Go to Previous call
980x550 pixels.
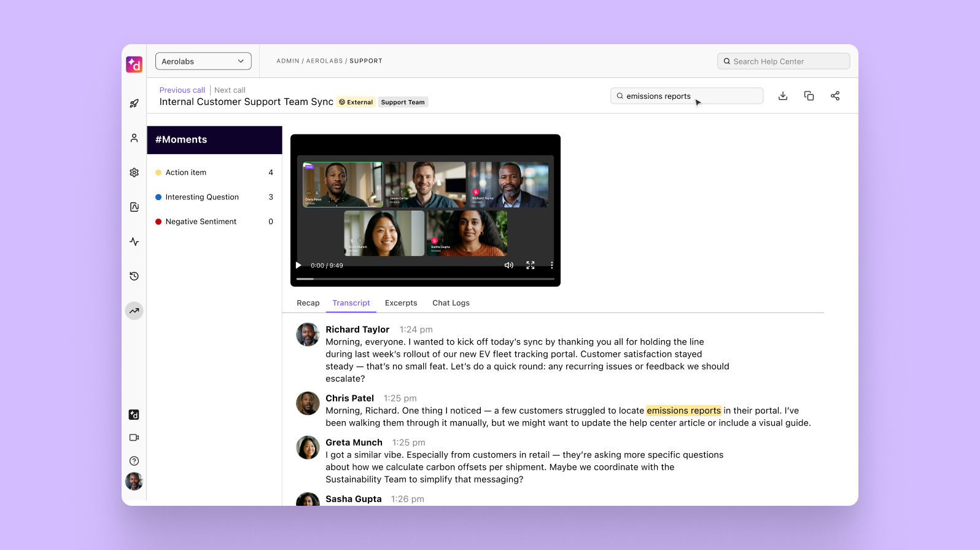click(182, 90)
